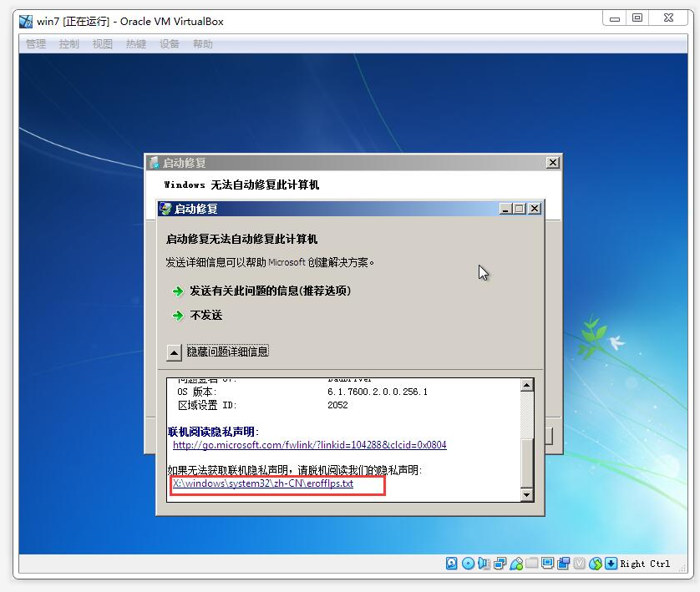
Task: Click the network adapters status icon
Action: pyautogui.click(x=500, y=564)
